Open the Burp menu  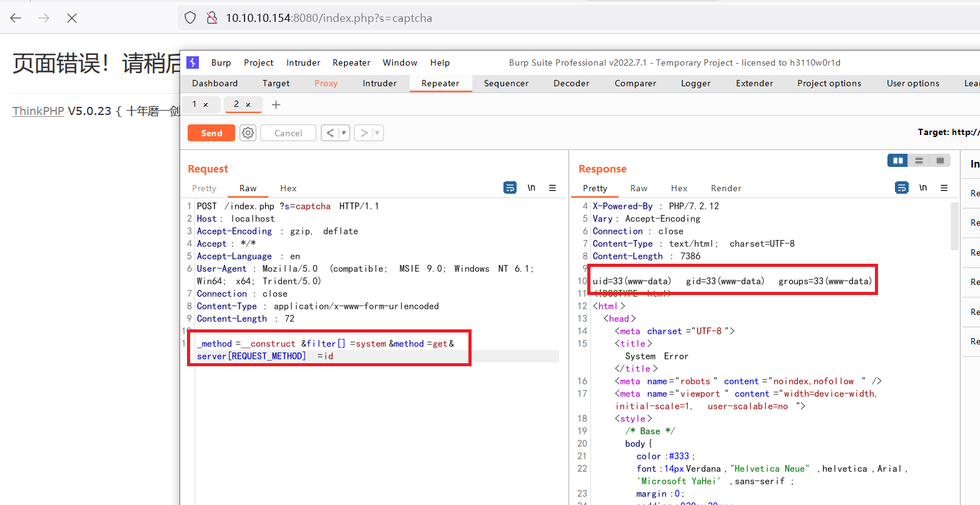[x=221, y=62]
